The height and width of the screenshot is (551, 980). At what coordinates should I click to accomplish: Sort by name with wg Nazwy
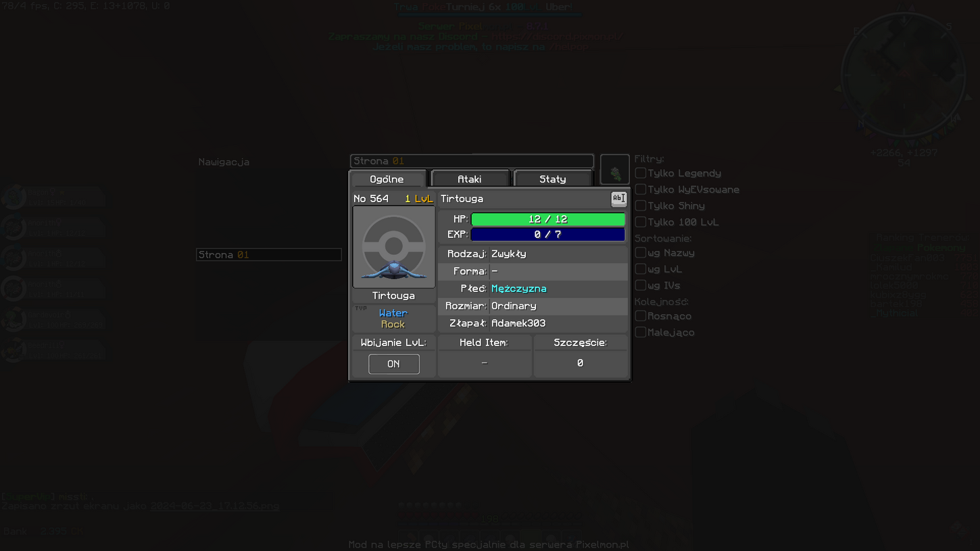640,253
